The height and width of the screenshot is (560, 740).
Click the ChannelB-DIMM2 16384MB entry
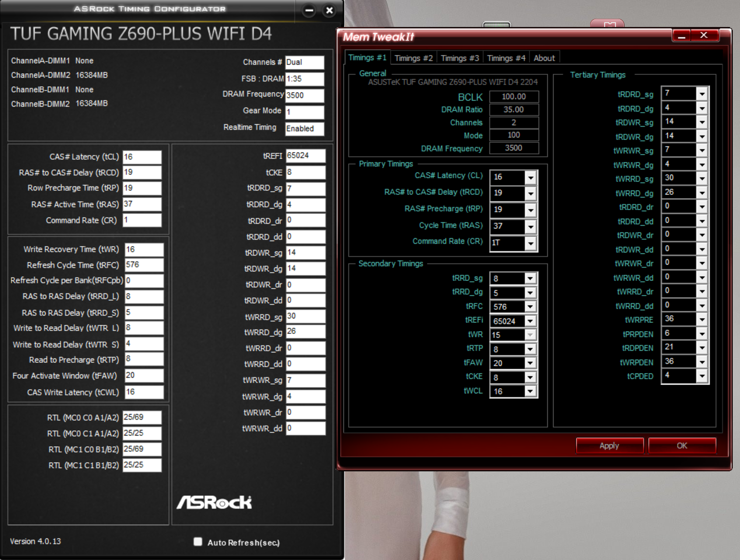pos(59,104)
